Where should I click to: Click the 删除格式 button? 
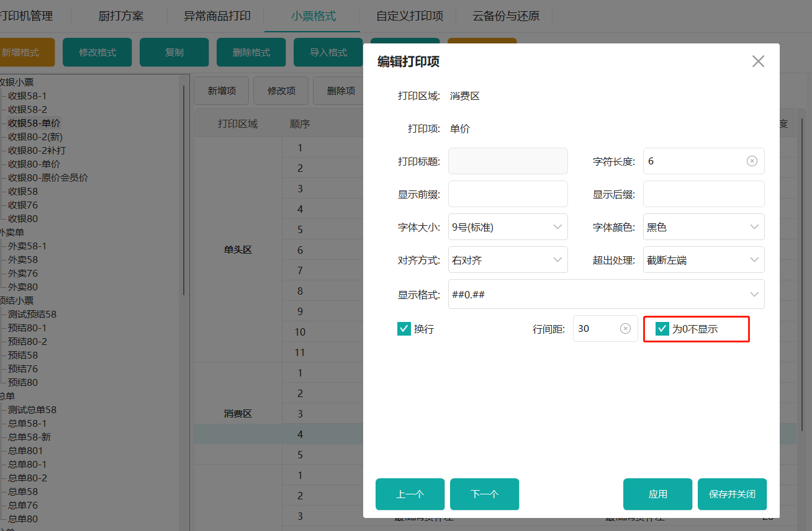(251, 52)
